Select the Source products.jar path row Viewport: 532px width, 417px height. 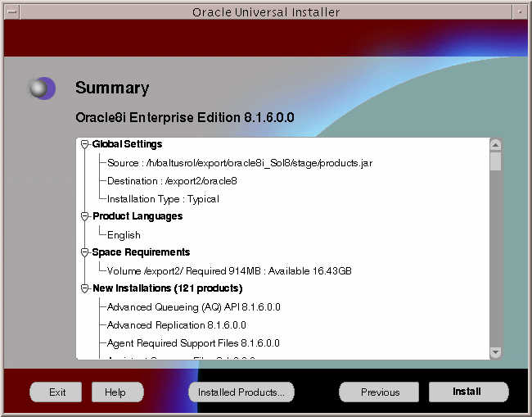[x=240, y=163]
